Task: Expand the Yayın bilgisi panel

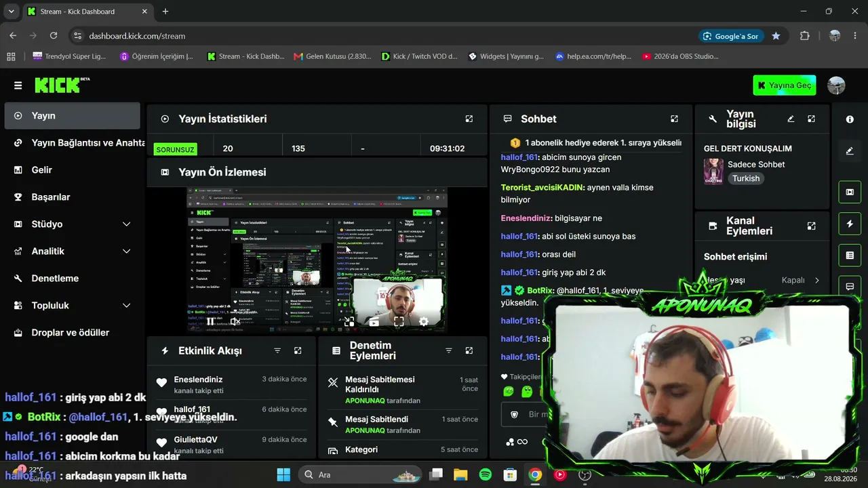Action: 811,119
